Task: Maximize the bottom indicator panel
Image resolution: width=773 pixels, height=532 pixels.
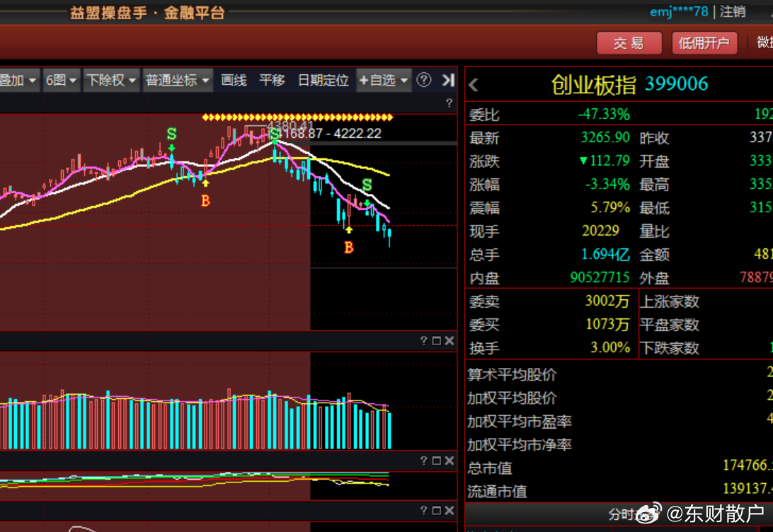Action: (x=436, y=510)
